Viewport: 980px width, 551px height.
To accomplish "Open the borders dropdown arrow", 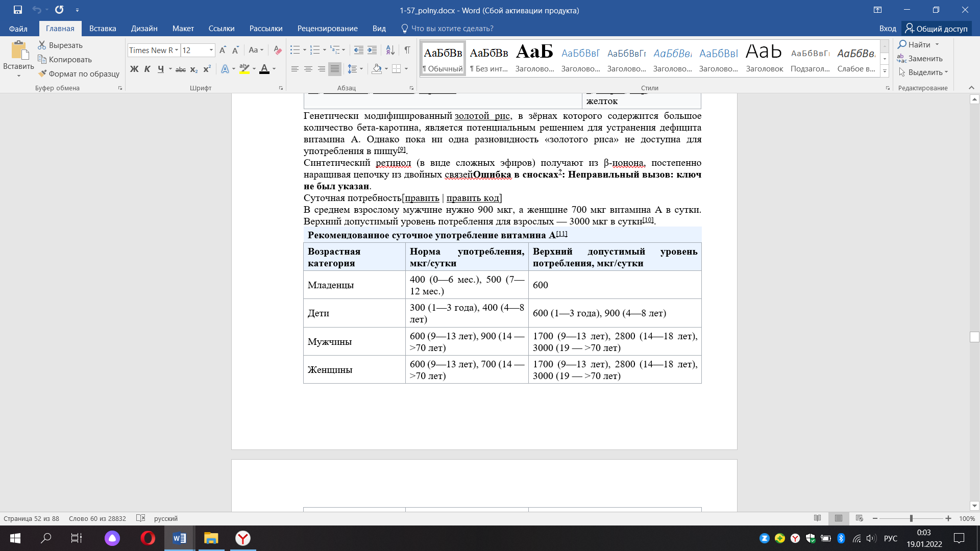I will click(x=406, y=69).
